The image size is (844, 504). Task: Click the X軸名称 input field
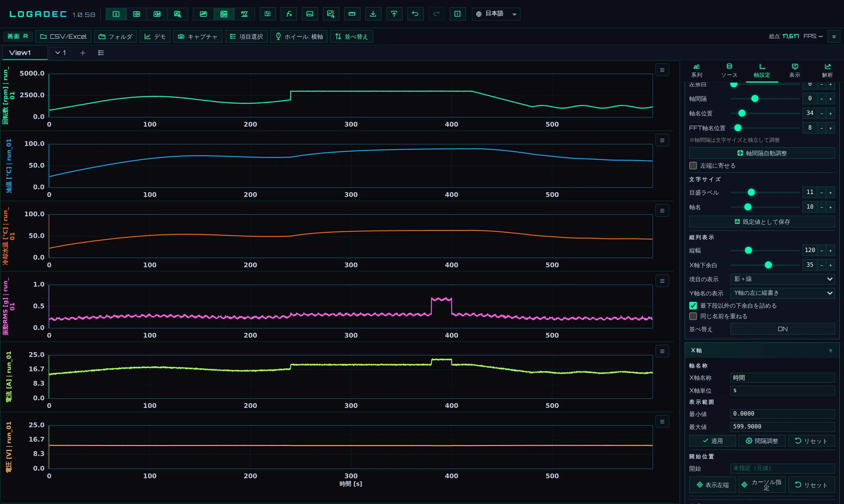pos(782,378)
